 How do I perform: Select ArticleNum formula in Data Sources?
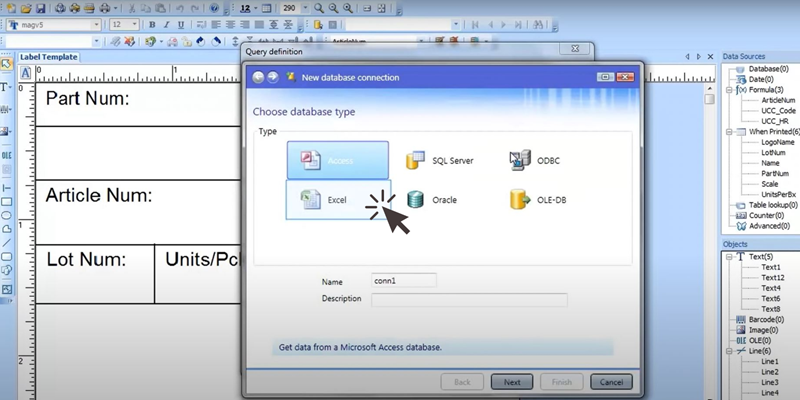click(x=778, y=101)
